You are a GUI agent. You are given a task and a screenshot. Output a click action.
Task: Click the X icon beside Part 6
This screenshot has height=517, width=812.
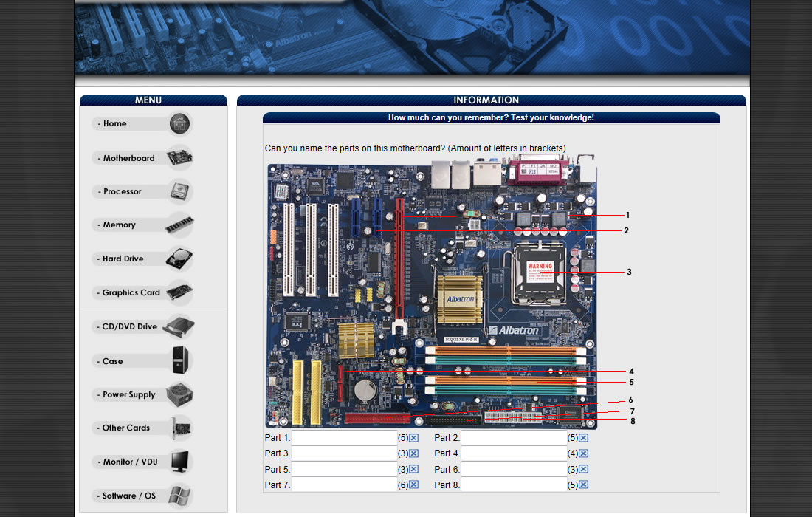pos(584,470)
